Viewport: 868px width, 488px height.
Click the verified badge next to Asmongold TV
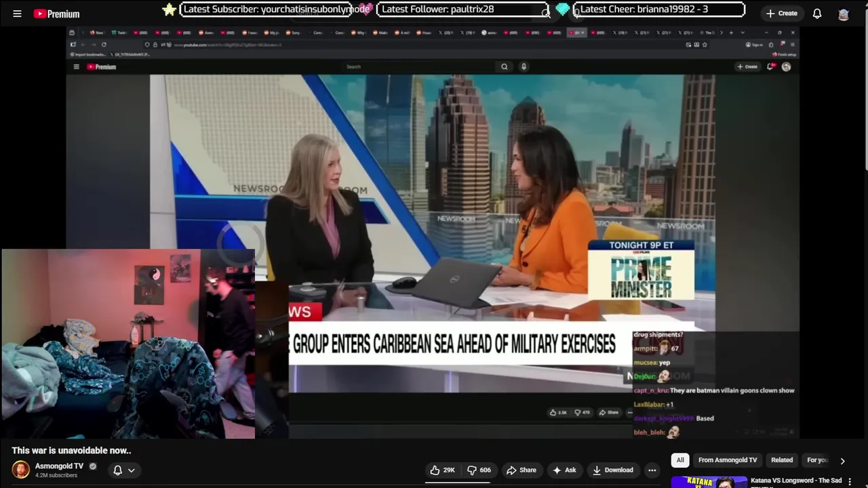(93, 466)
